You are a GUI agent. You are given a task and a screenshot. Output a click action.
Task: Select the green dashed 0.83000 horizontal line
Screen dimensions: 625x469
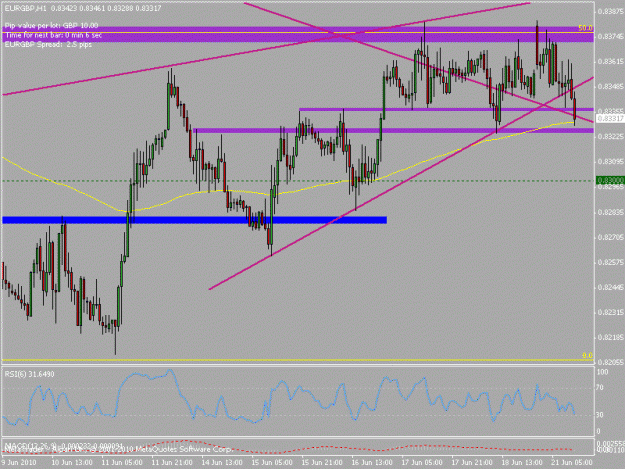tap(299, 181)
